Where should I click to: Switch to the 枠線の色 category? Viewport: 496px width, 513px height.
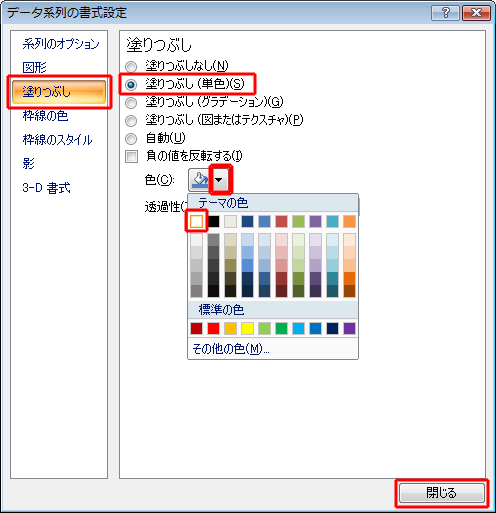click(45, 116)
